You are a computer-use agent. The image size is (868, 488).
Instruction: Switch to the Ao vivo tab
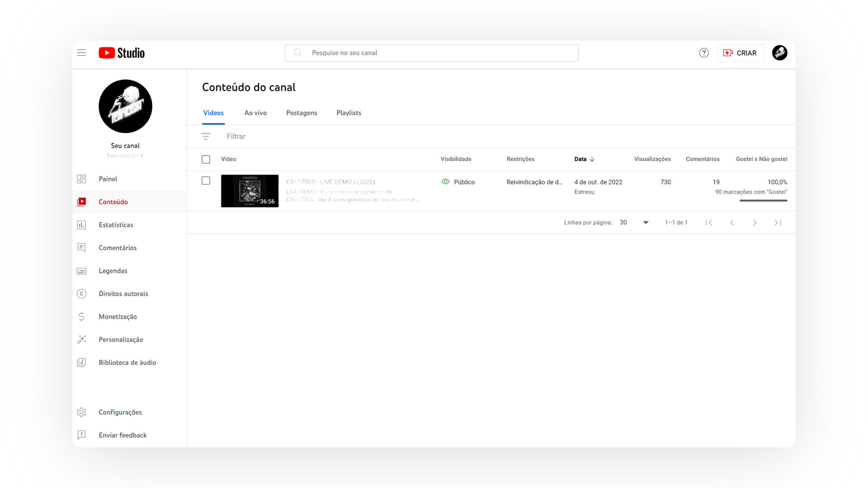[255, 113]
